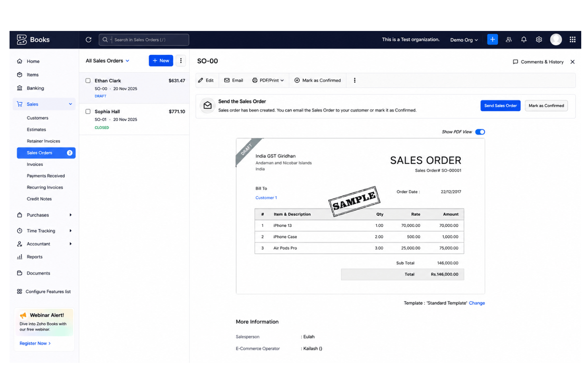Image resolution: width=588 pixels, height=392 pixels.
Task: Click the iPhone Case item text
Action: 285,237
